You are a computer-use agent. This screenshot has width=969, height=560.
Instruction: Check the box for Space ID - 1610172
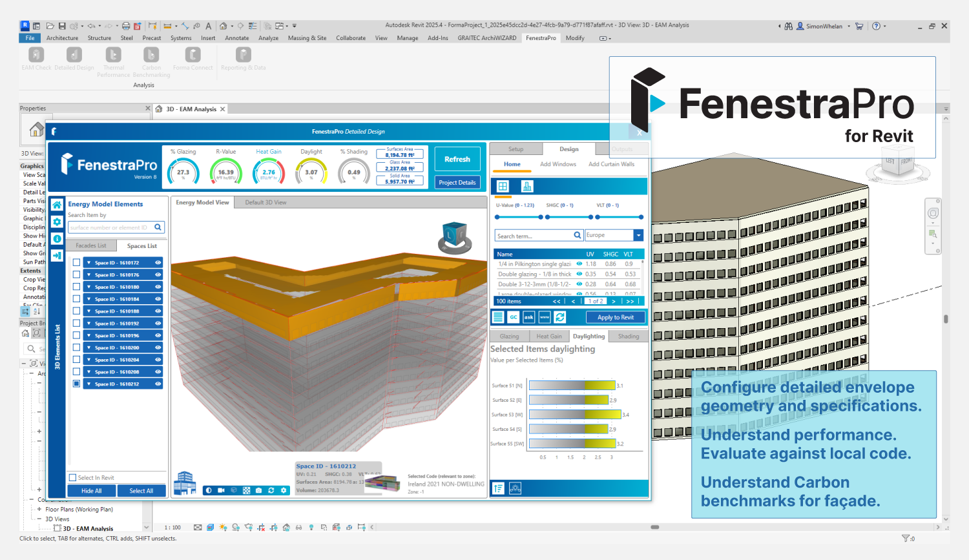pyautogui.click(x=76, y=263)
